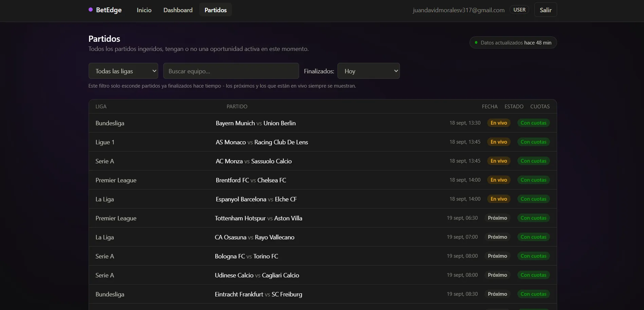Click the CUOTAS column header
The width and height of the screenshot is (644, 310).
pyautogui.click(x=540, y=106)
